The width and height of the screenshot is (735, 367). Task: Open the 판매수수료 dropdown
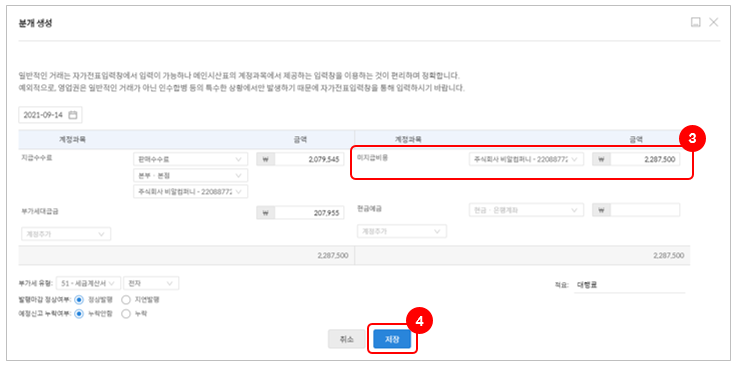point(190,159)
